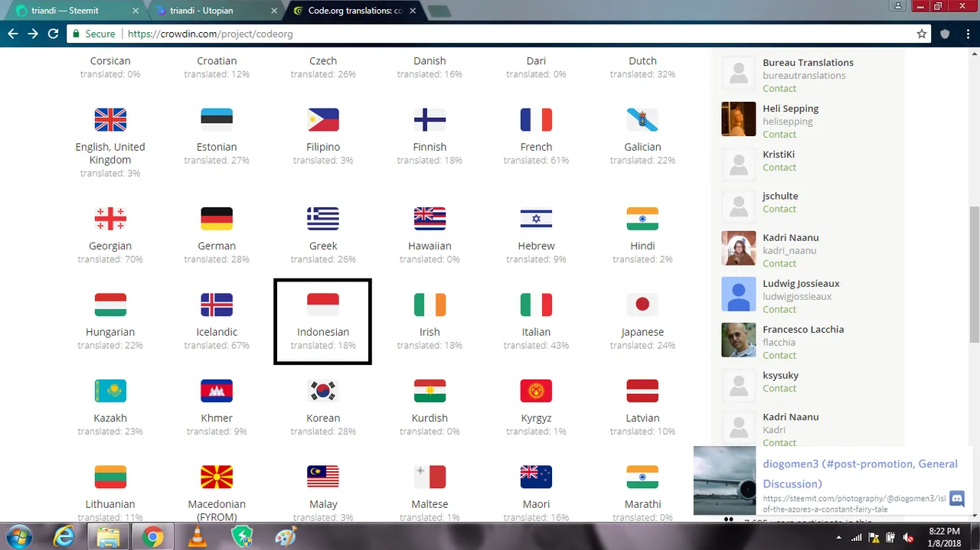Open the Hindi flag icon

[x=642, y=219]
